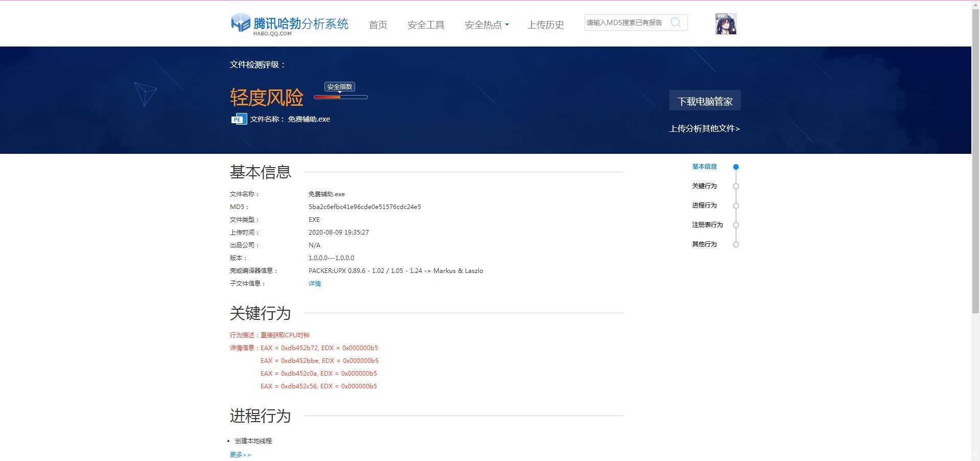Click 上传分析其他文件 link
The image size is (980, 461).
click(705, 128)
